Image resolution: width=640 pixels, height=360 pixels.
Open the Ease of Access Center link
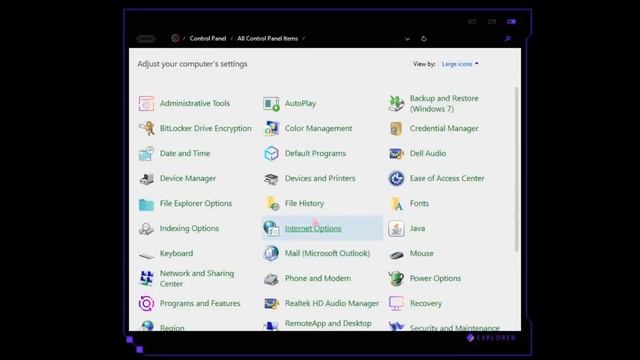pyautogui.click(x=447, y=178)
